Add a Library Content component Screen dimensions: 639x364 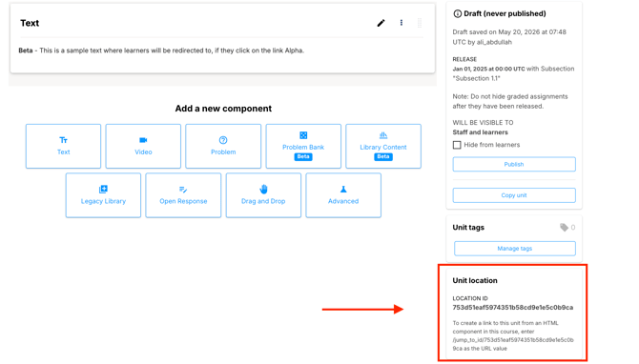pyautogui.click(x=383, y=146)
